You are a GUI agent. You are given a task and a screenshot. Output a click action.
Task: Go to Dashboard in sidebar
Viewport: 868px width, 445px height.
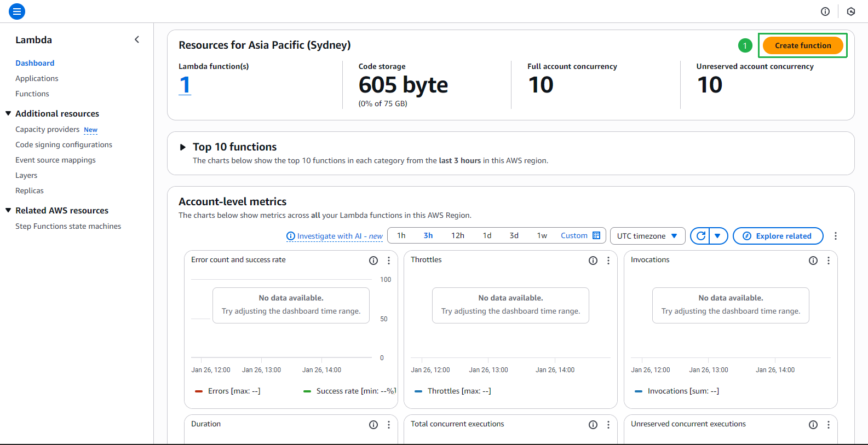click(x=35, y=63)
